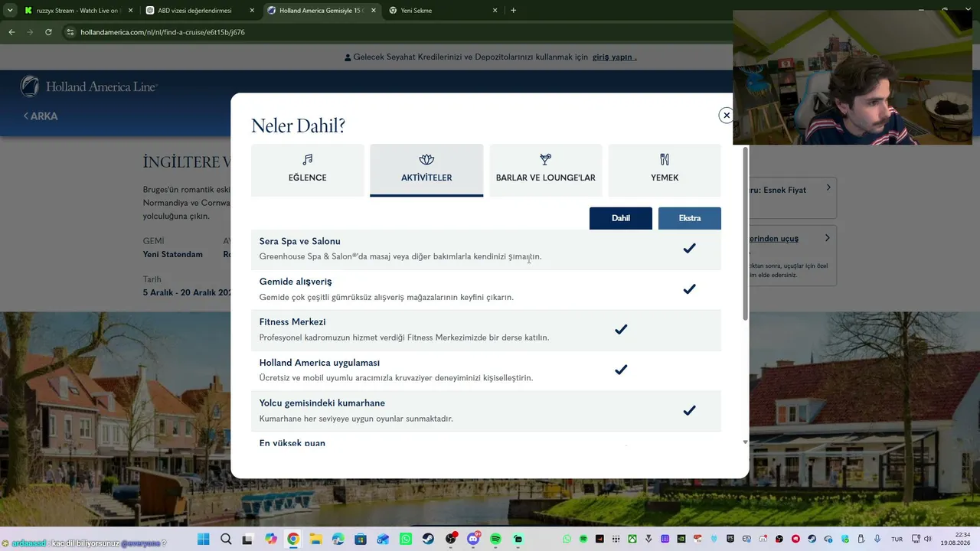Click the Fitness Merkezi checkmark
The height and width of the screenshot is (551, 980).
pos(621,329)
